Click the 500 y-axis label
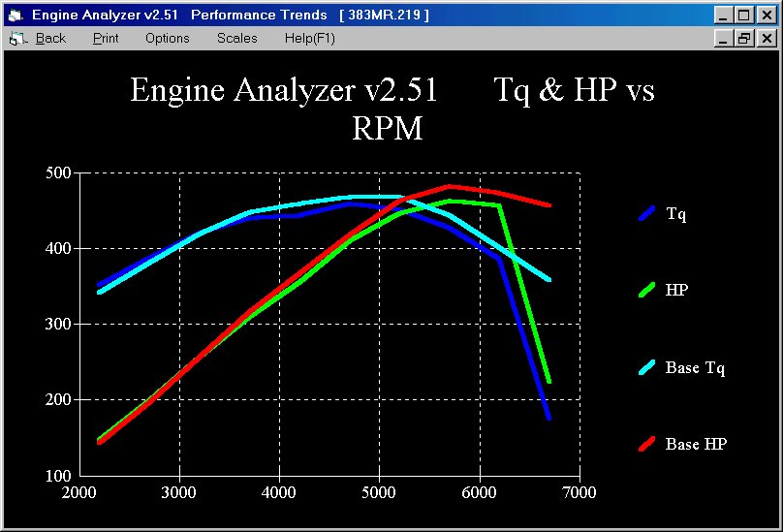783x532 pixels. [58, 172]
